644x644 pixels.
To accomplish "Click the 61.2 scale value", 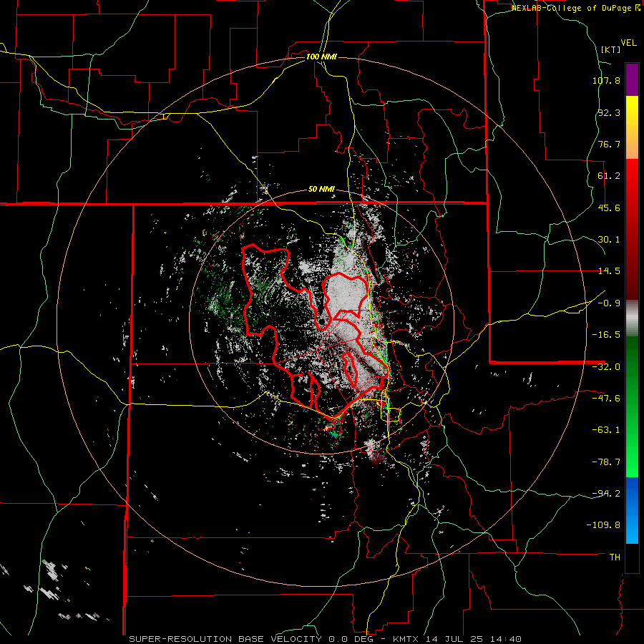I will pyautogui.click(x=609, y=176).
